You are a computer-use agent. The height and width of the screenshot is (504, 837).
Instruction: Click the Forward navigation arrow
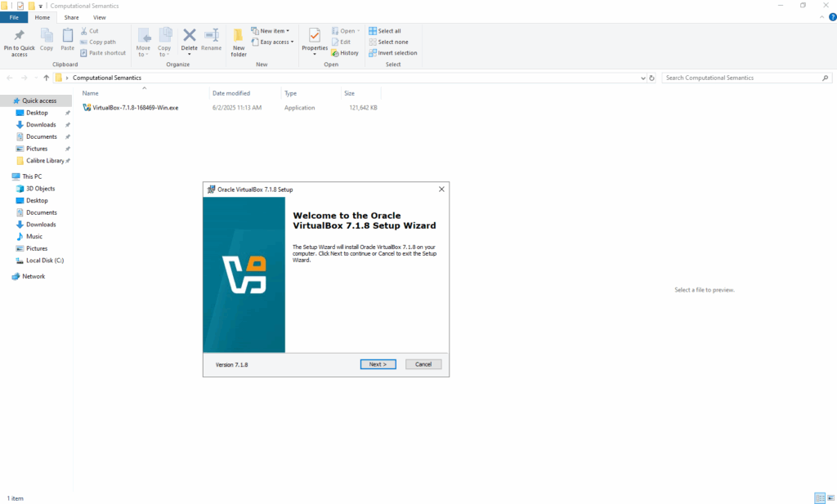pos(24,78)
